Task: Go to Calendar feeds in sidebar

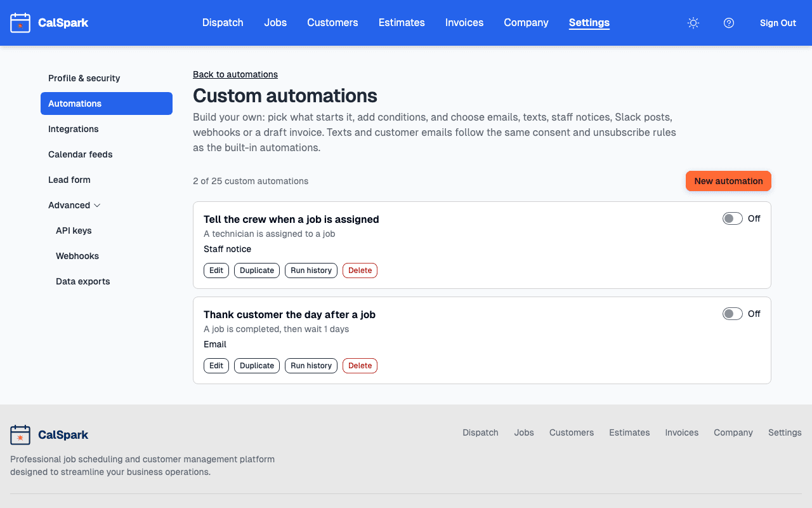Action: (107, 154)
